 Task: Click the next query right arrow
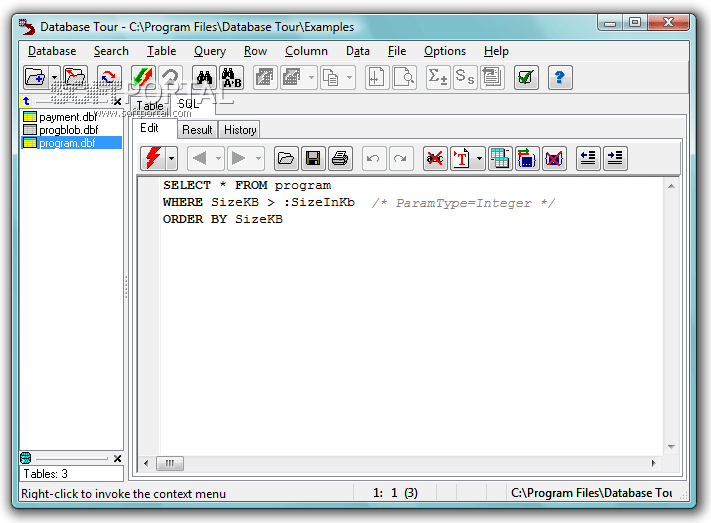pos(239,158)
